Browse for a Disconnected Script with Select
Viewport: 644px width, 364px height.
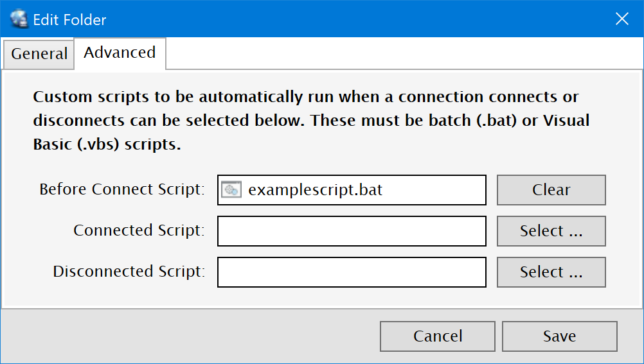[551, 272]
